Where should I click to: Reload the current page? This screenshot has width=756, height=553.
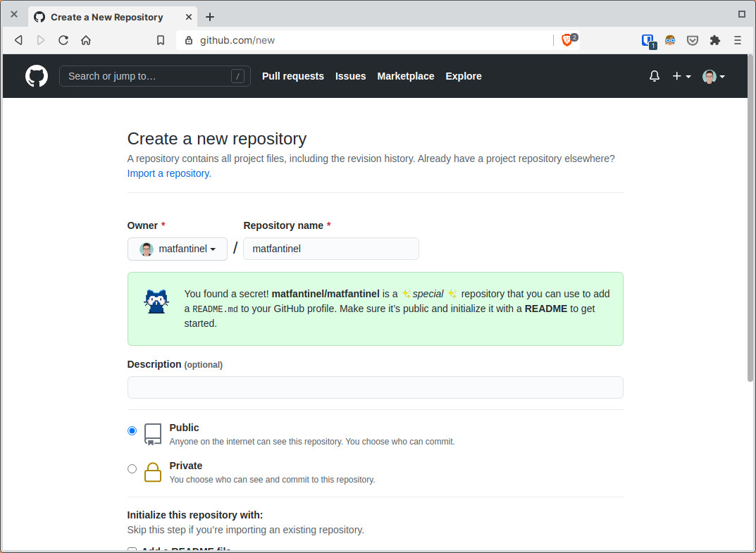coord(63,40)
